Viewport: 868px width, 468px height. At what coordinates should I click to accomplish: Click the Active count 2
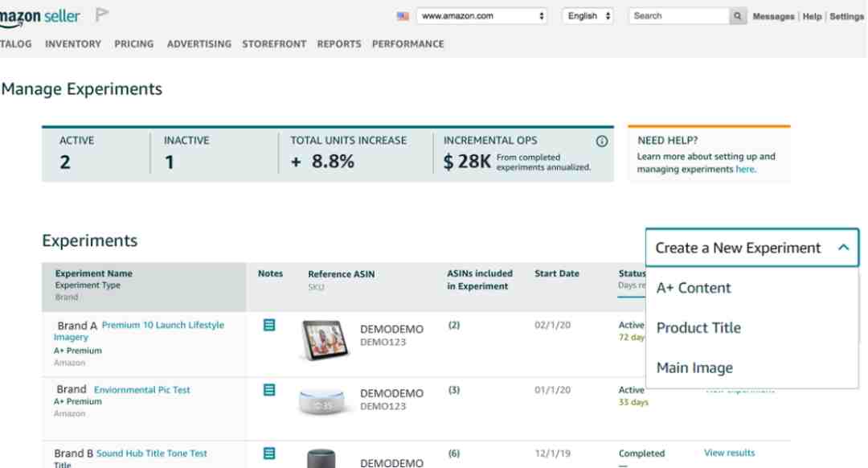[x=65, y=162]
